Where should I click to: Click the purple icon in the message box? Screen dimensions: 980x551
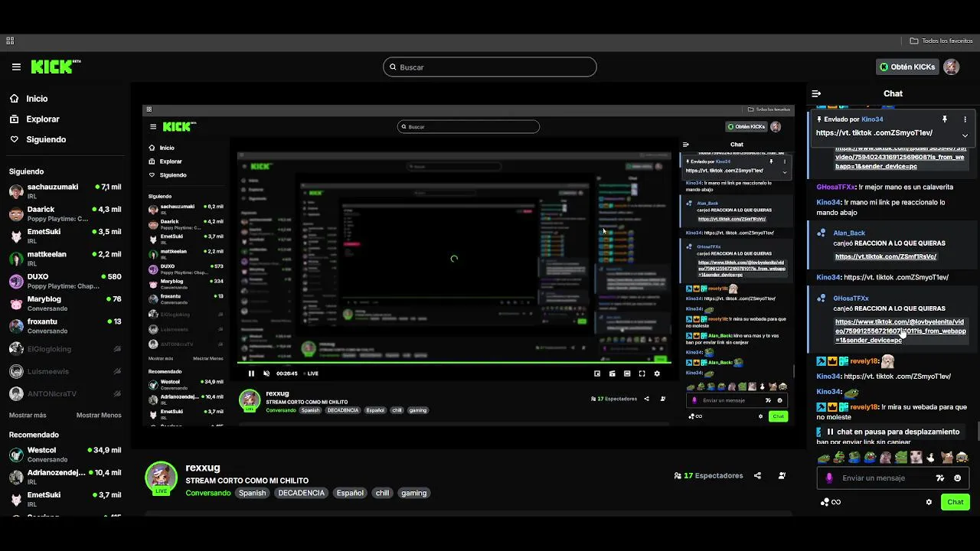tap(828, 478)
